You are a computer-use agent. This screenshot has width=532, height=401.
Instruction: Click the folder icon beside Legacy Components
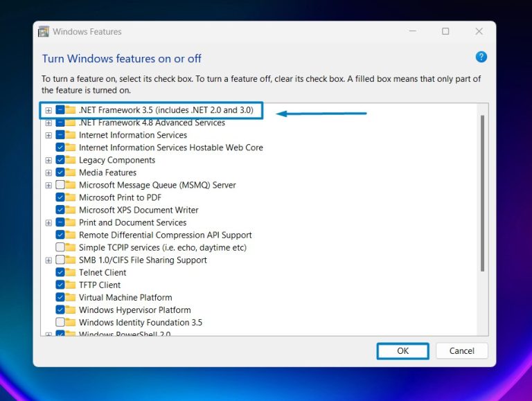(x=71, y=160)
